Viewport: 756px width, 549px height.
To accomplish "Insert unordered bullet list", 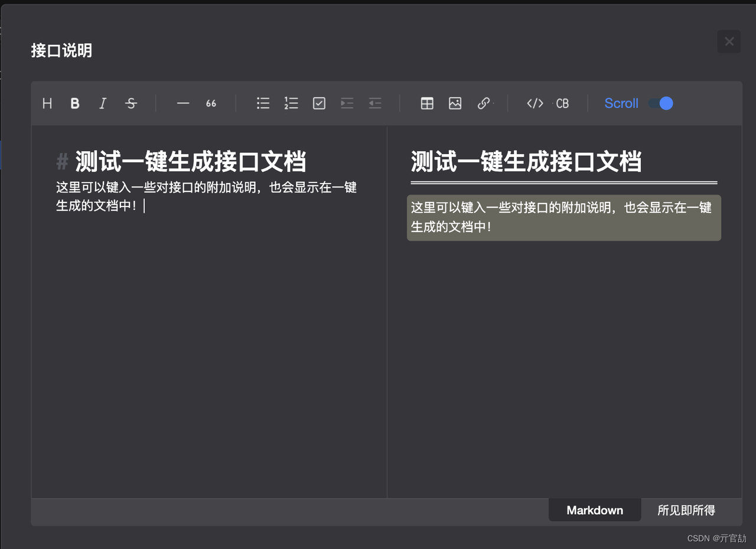I will [263, 103].
